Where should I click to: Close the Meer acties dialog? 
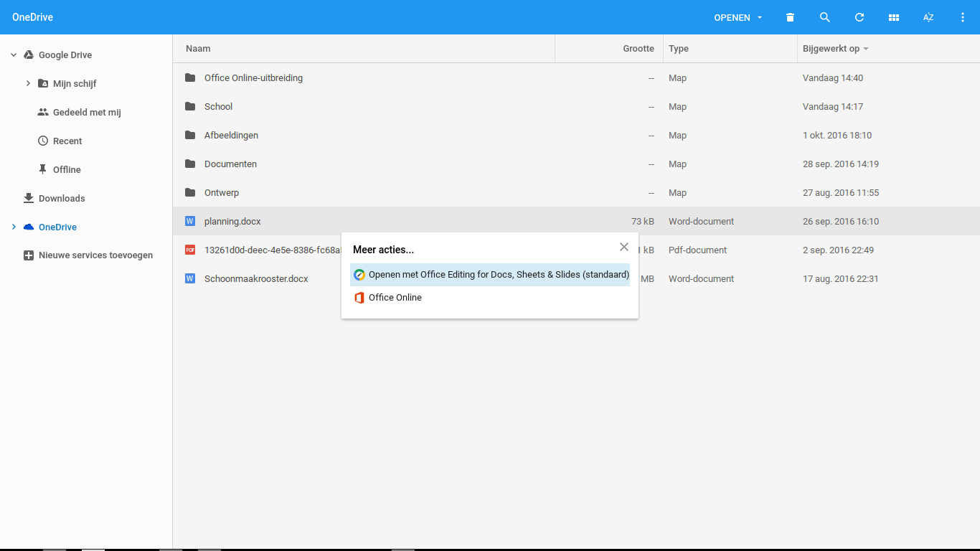tap(624, 247)
